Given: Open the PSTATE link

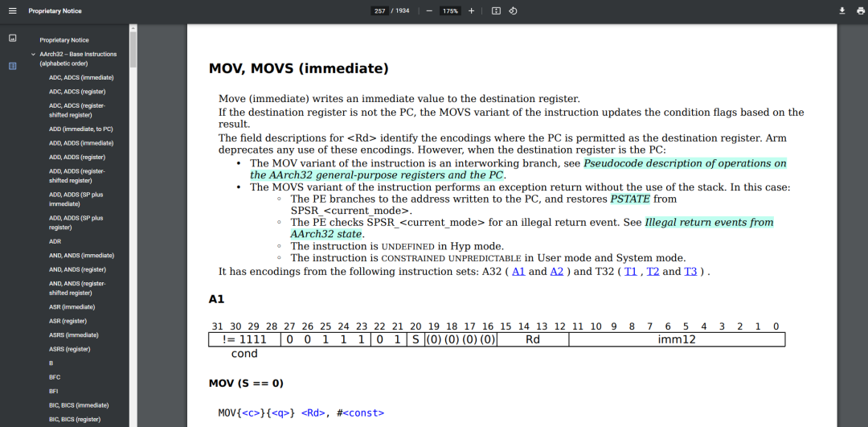Looking at the screenshot, I should coord(629,199).
